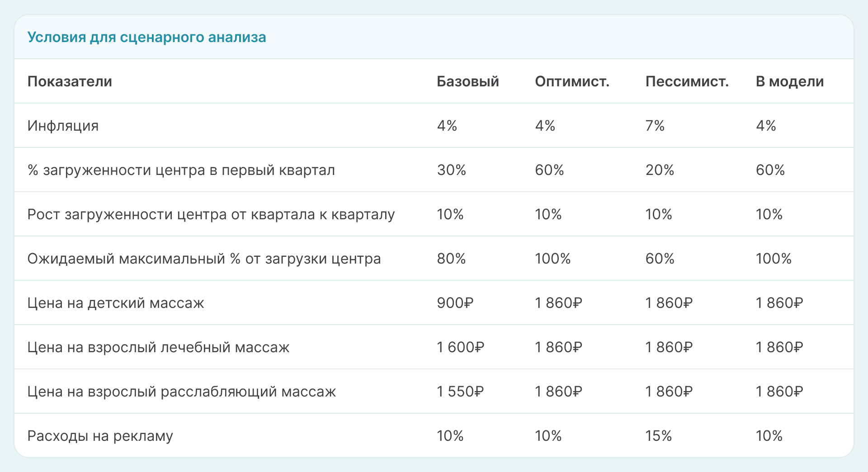Select the "Базовый" column header

467,81
